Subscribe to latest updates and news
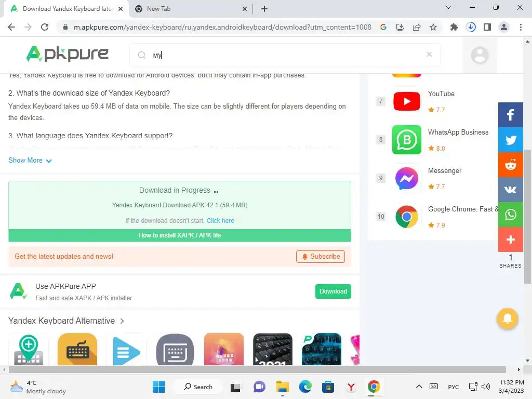The image size is (532, 399). [x=320, y=257]
